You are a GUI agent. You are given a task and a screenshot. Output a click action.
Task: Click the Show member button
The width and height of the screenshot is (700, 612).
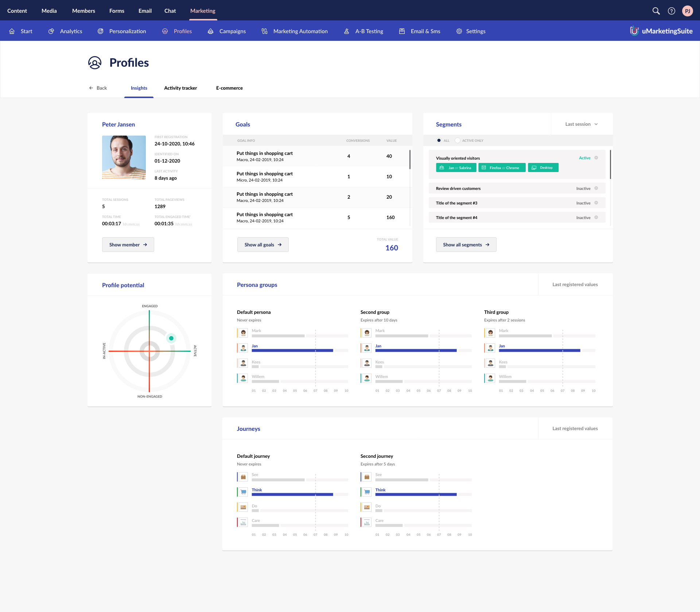pyautogui.click(x=128, y=245)
